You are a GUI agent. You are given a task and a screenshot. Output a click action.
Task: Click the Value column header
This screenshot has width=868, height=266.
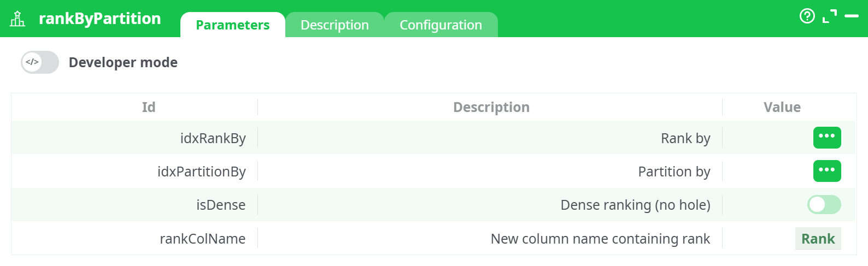[782, 107]
